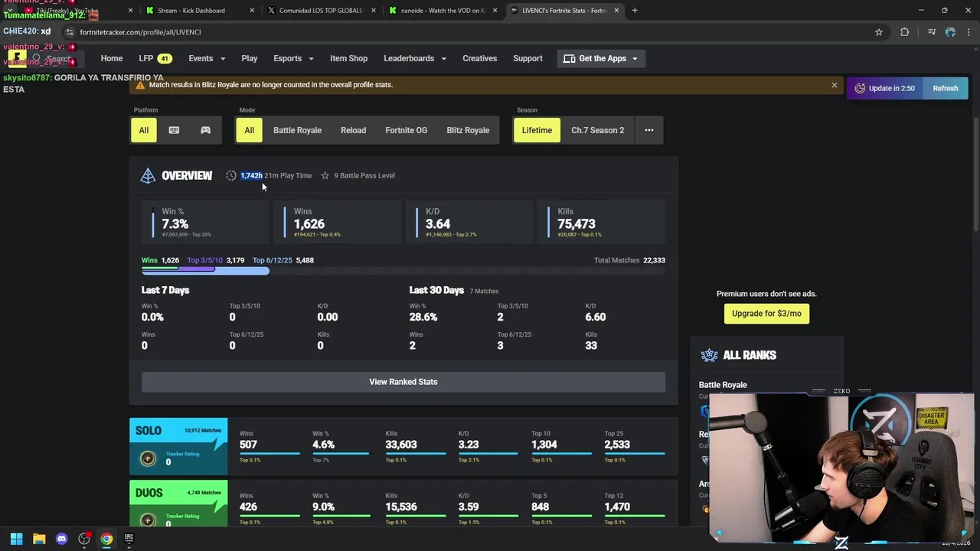The width and height of the screenshot is (980, 551).
Task: Close the LIVENCI's Fortnite Stats tab
Action: [616, 11]
